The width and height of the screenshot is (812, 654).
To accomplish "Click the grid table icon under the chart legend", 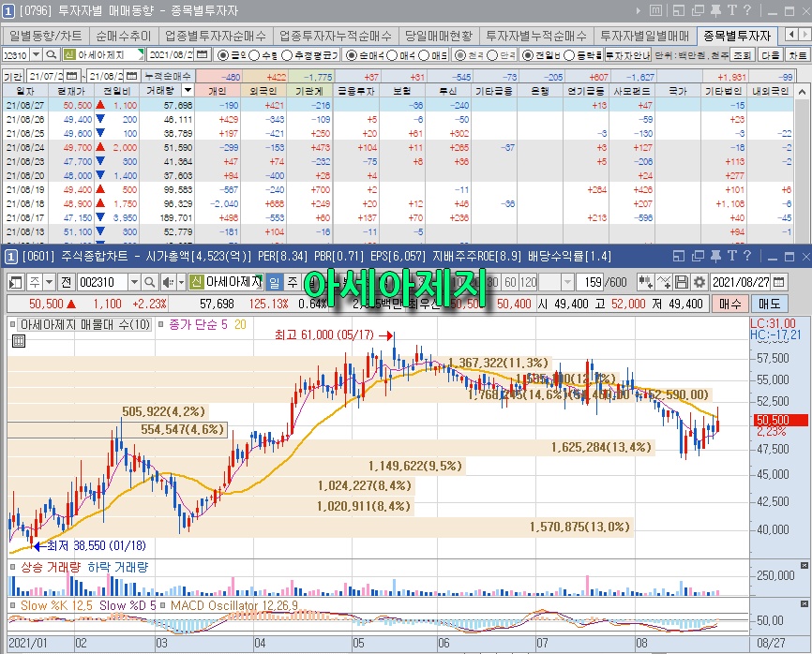I will (19, 341).
